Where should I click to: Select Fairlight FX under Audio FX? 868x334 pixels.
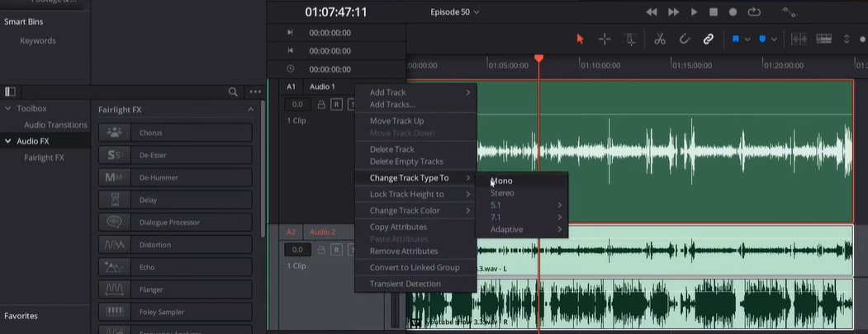(45, 158)
